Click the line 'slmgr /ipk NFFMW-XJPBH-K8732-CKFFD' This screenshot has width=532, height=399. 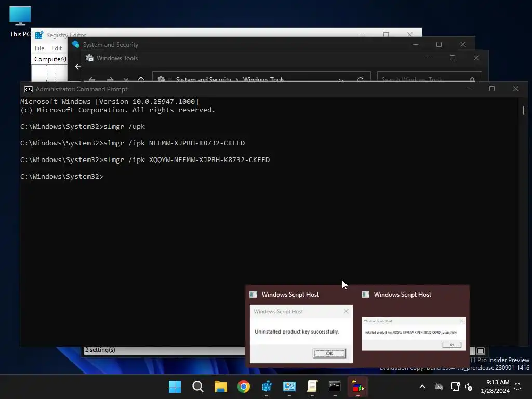click(132, 143)
